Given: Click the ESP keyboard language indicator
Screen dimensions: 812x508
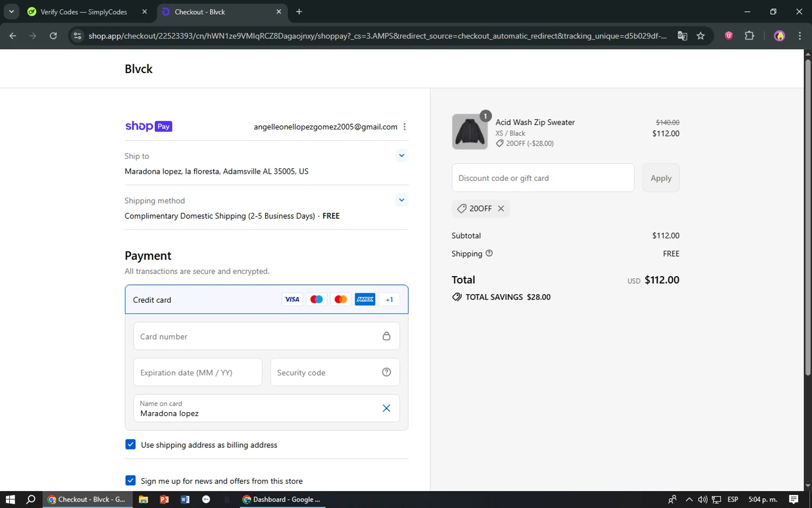Looking at the screenshot, I should [x=733, y=499].
